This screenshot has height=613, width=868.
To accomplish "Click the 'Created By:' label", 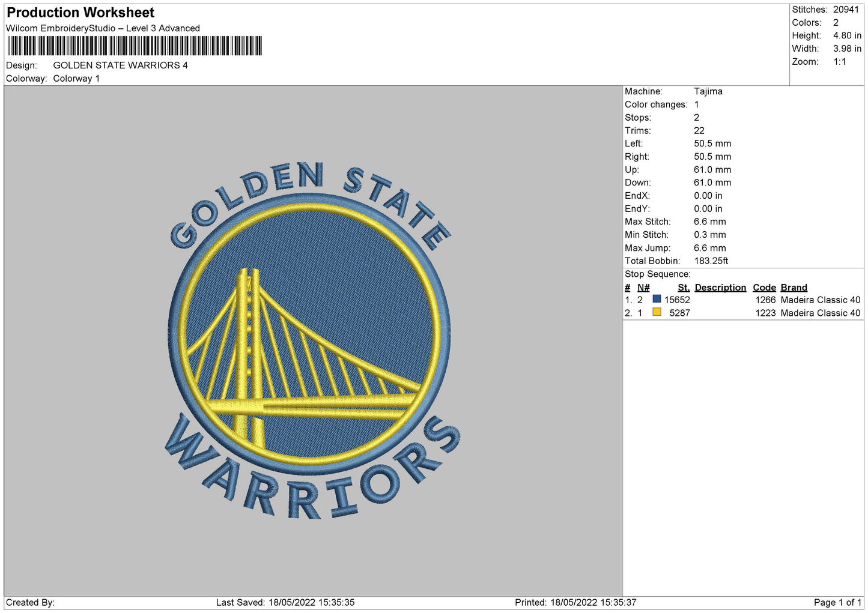I will point(30,603).
